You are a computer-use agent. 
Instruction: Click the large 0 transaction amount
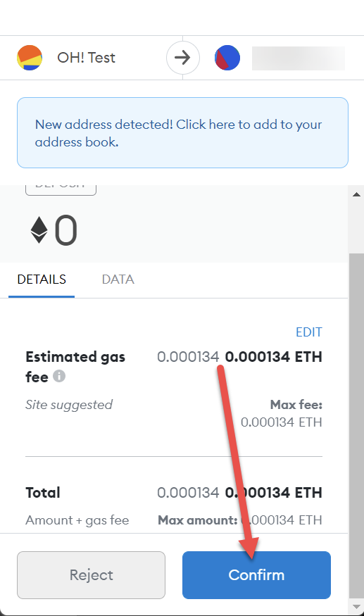tap(65, 230)
